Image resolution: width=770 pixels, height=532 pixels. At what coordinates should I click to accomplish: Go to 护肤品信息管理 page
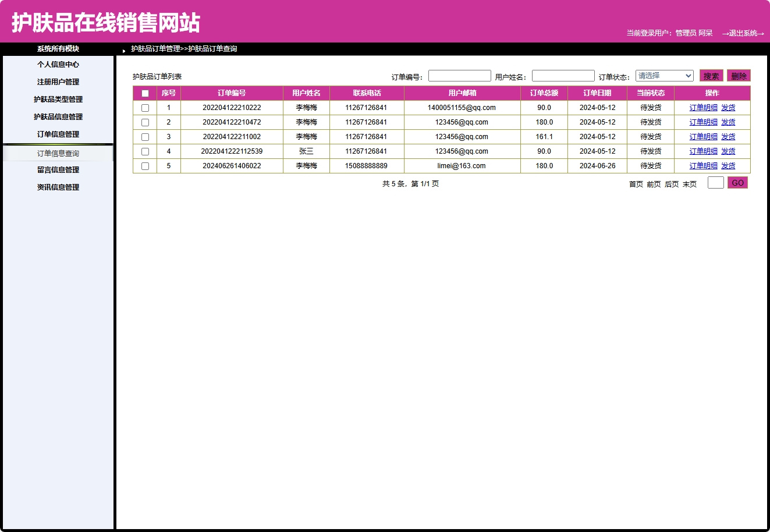58,117
